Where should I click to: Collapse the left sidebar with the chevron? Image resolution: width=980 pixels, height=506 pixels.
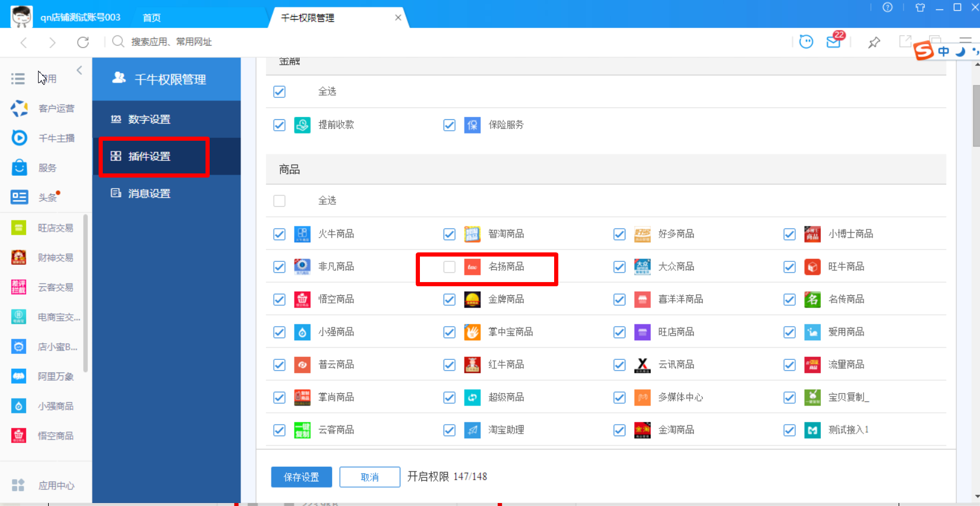pyautogui.click(x=80, y=71)
